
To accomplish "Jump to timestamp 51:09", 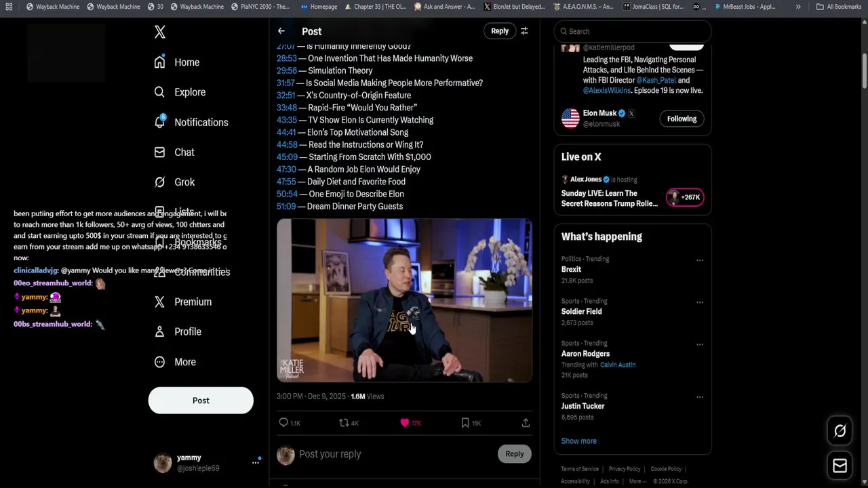I will 286,206.
